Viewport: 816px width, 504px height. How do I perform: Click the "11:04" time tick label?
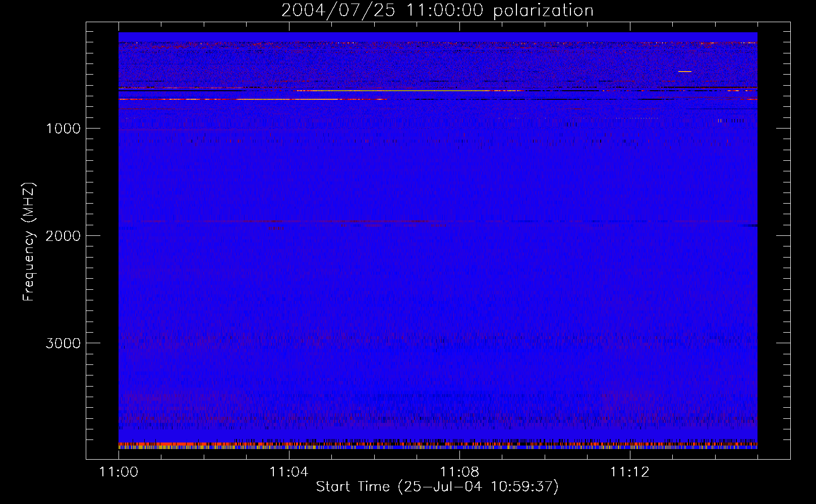tap(289, 472)
